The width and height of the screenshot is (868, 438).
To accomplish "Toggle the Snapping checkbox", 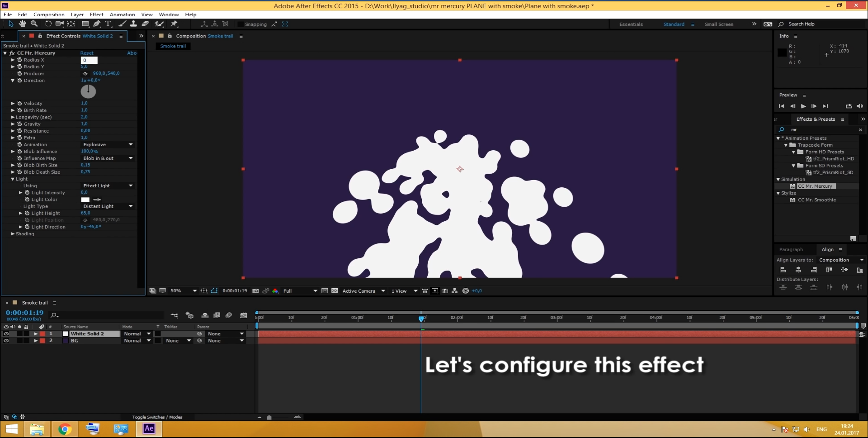I will [241, 24].
